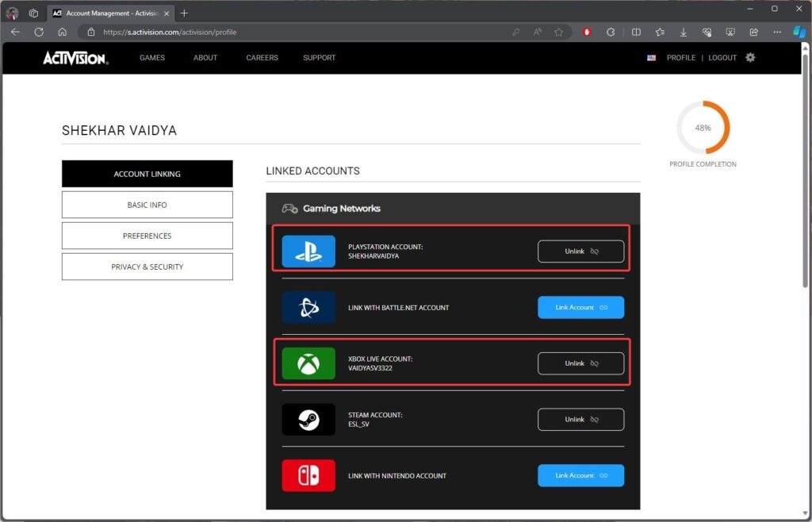Image resolution: width=812 pixels, height=522 pixels.
Task: Click the Nintendo Switch logo icon
Action: pos(308,475)
